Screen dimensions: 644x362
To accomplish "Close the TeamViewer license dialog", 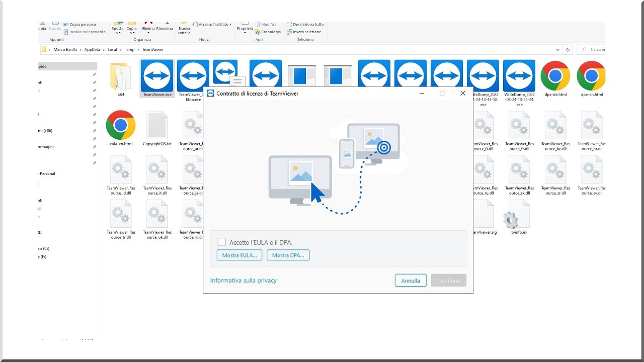I will tap(463, 94).
